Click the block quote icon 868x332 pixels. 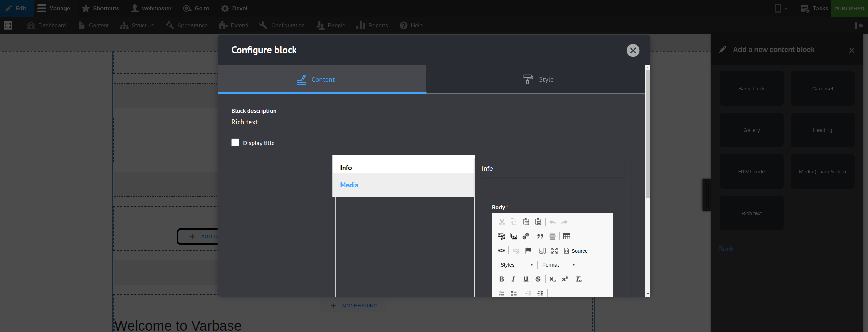click(x=540, y=236)
